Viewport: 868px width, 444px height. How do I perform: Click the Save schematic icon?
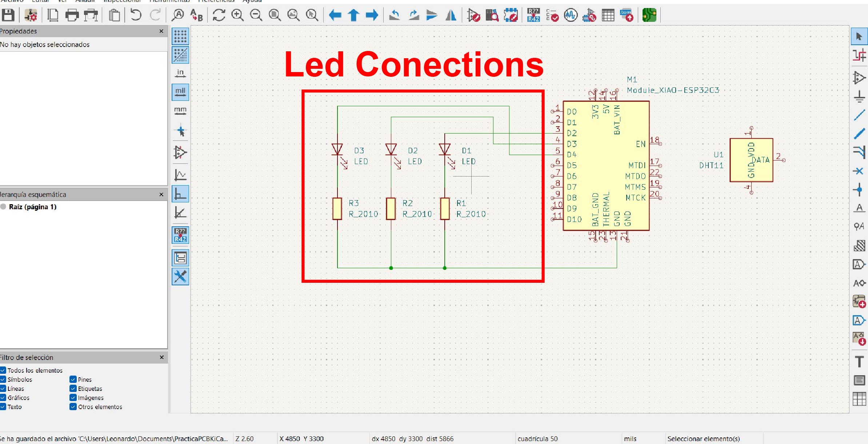8,15
